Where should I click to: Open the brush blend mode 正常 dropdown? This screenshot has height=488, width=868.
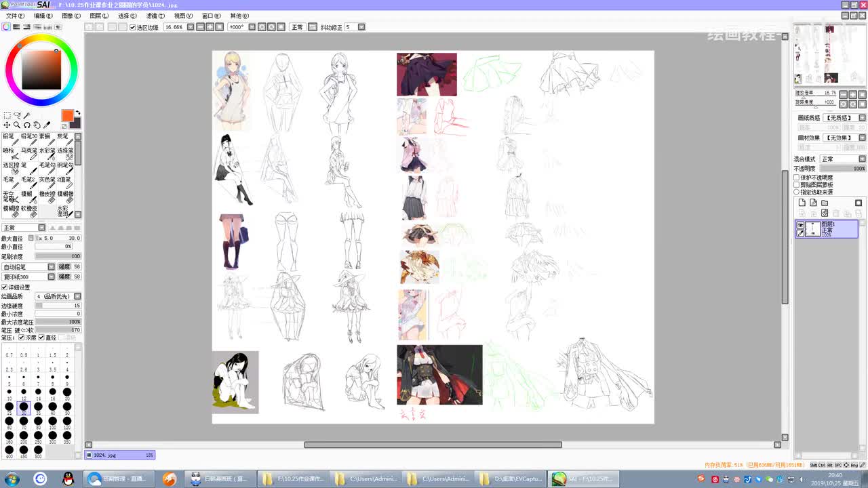[x=41, y=228]
